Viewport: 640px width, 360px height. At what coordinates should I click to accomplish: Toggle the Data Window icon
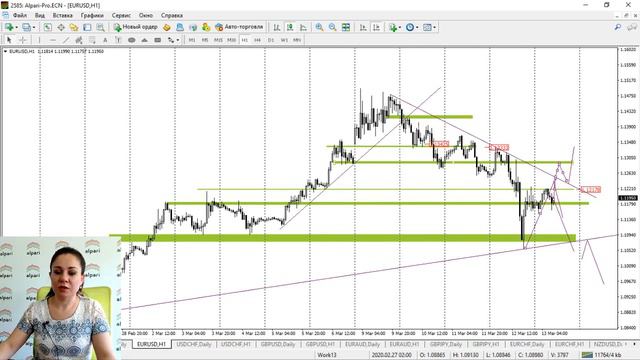pyautogui.click(x=61, y=27)
